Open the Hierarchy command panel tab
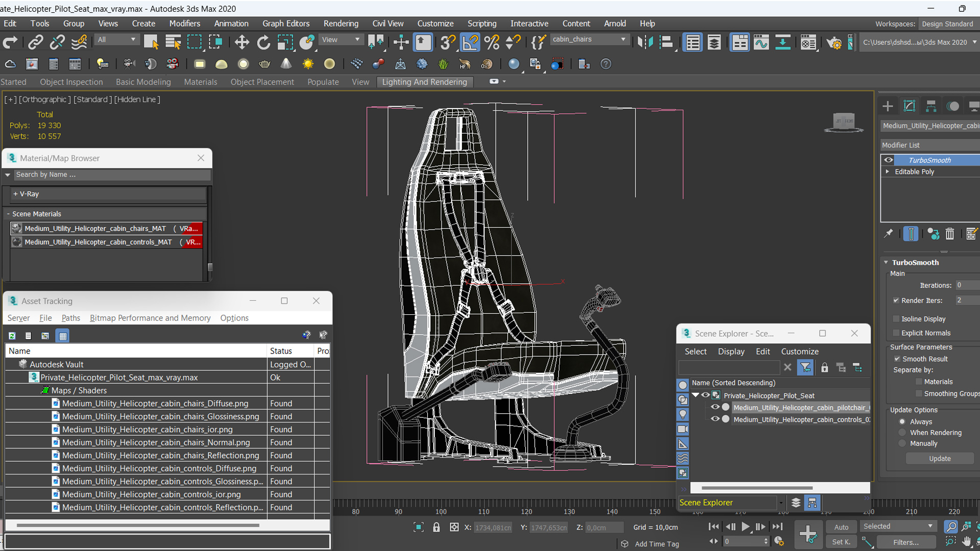980x551 pixels. pyautogui.click(x=931, y=106)
